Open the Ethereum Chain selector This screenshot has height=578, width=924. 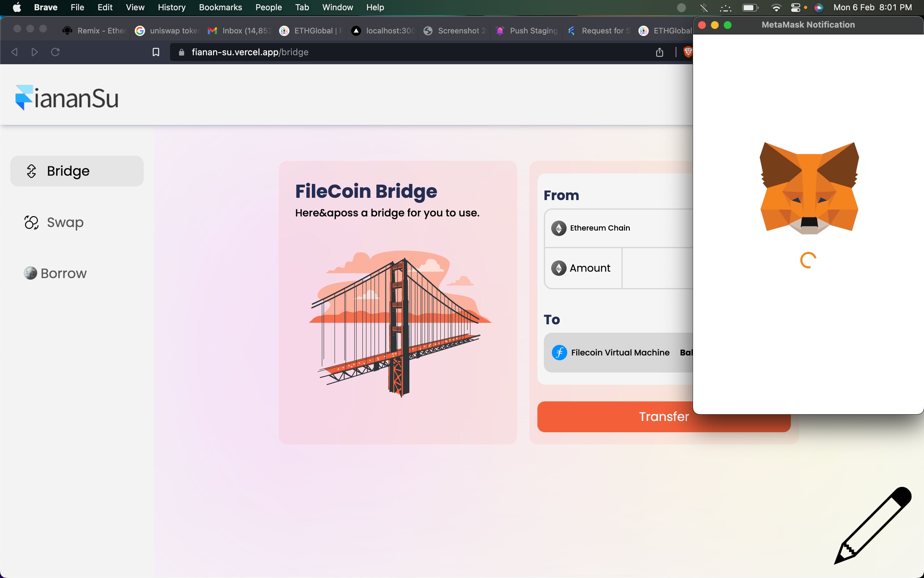(619, 228)
